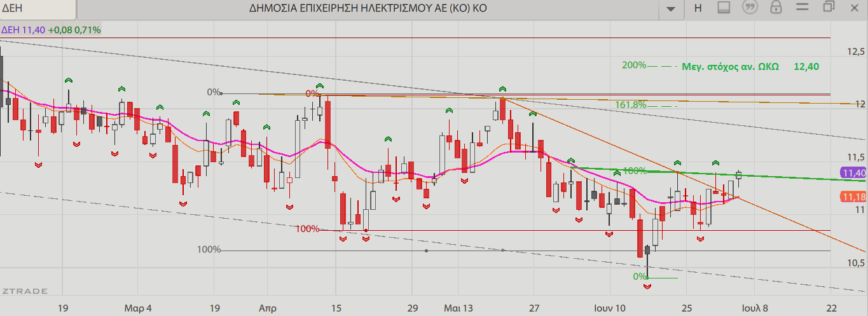
Task: Select the red 0% Fibonacci label
Action: coord(312,93)
